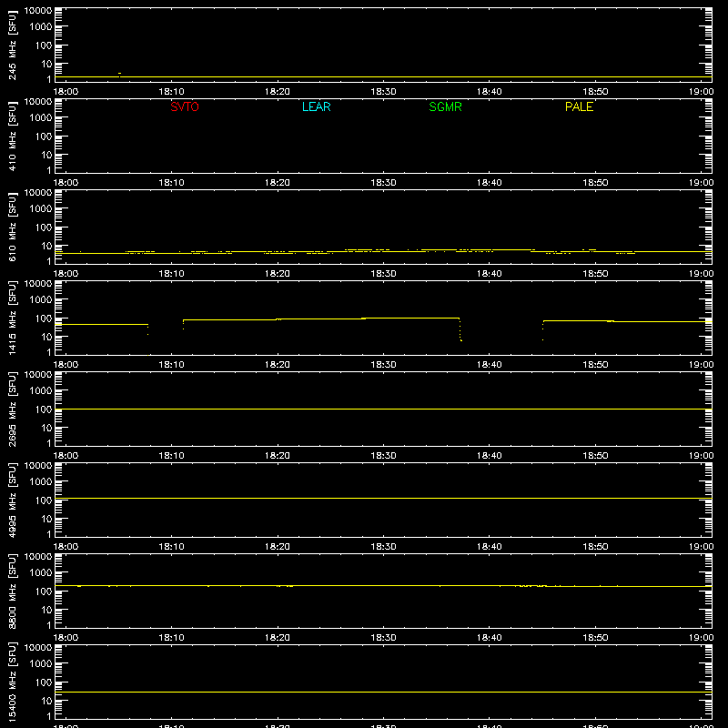Screen dimensions: 728x728
Task: Click the 19:00 tick under 4995 MHz panel
Action: click(x=701, y=547)
